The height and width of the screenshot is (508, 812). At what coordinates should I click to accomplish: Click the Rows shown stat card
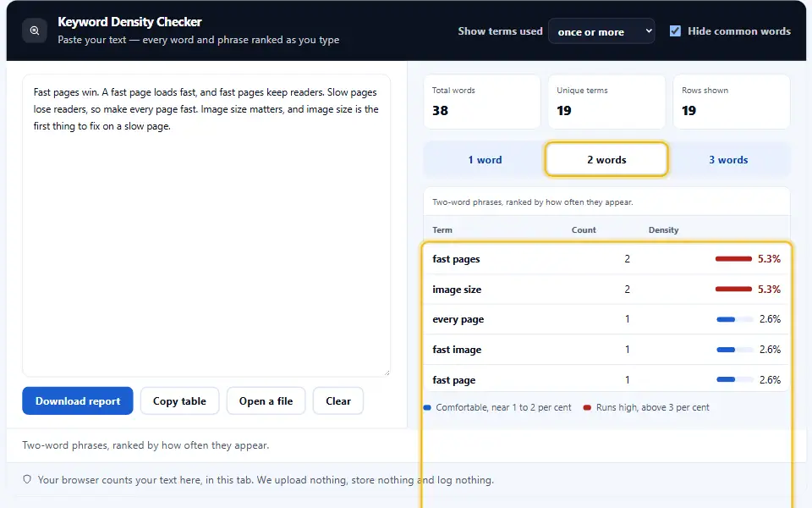(x=731, y=102)
